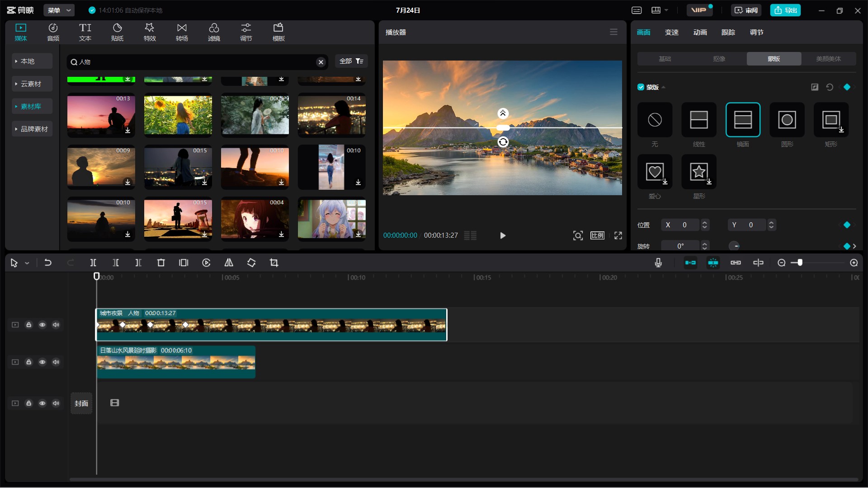Open the 转场 transitions panel
Image resolution: width=868 pixels, height=488 pixels.
tap(182, 32)
